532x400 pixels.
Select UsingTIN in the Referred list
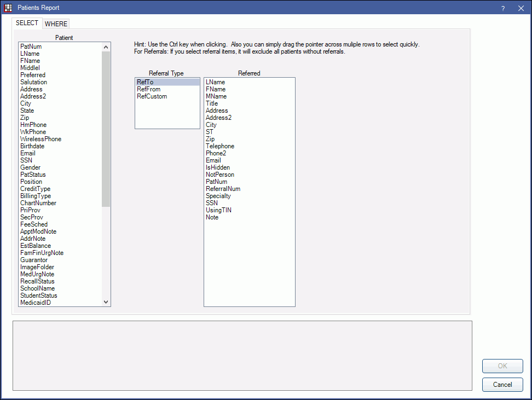pyautogui.click(x=250, y=210)
